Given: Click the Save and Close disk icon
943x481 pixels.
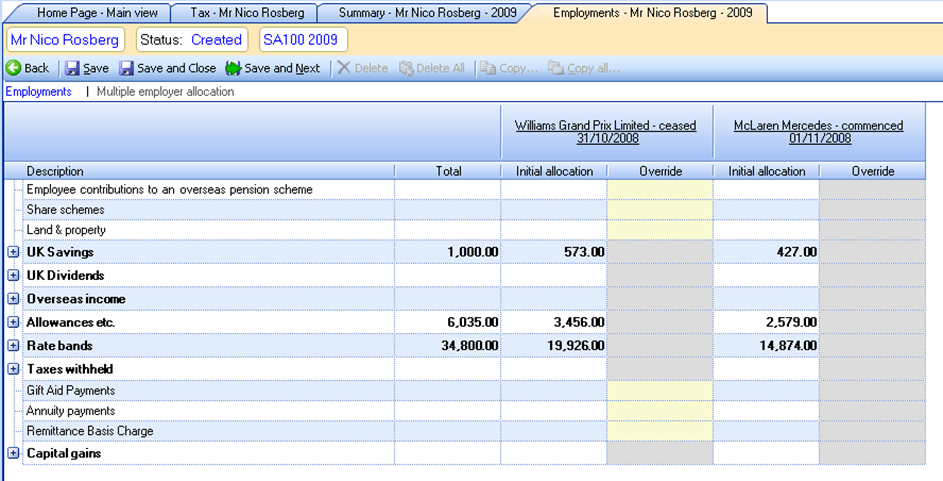Looking at the screenshot, I should tap(126, 69).
